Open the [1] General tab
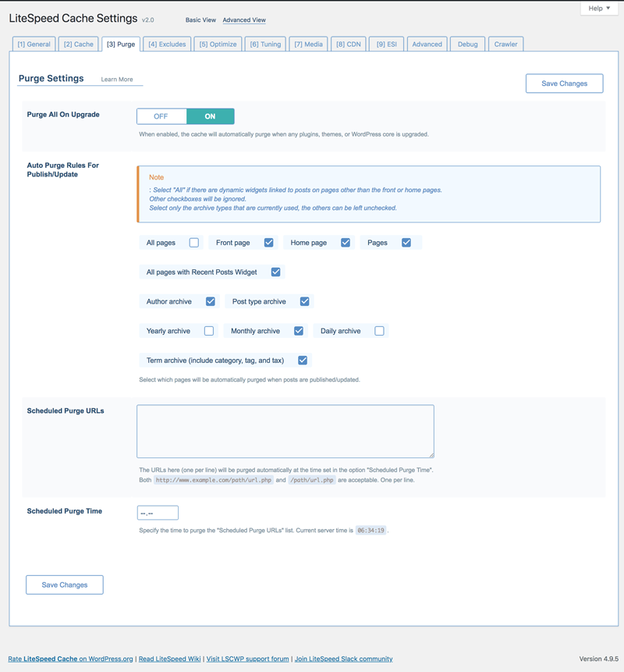 tap(34, 44)
